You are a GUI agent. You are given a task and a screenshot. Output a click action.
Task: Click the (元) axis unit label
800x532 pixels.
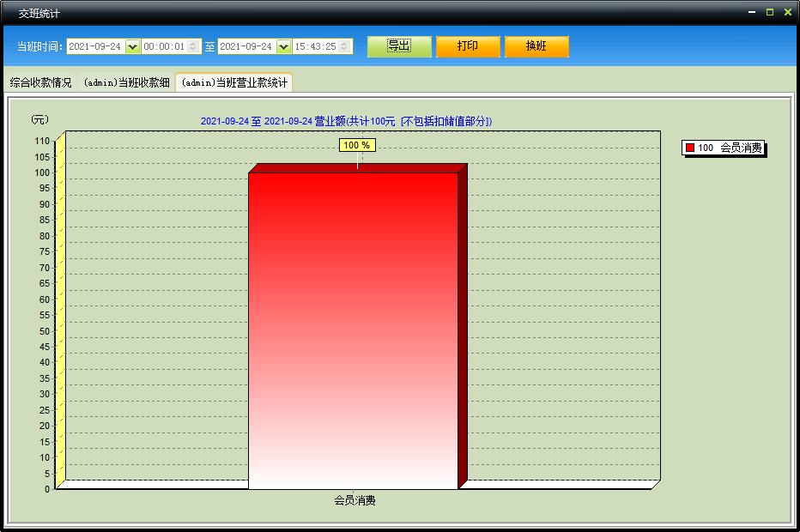39,119
